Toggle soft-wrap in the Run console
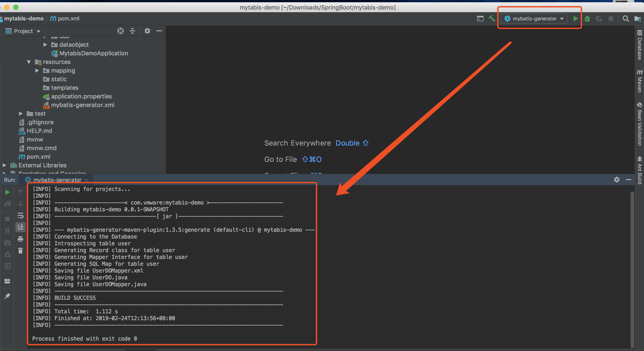 (x=20, y=215)
